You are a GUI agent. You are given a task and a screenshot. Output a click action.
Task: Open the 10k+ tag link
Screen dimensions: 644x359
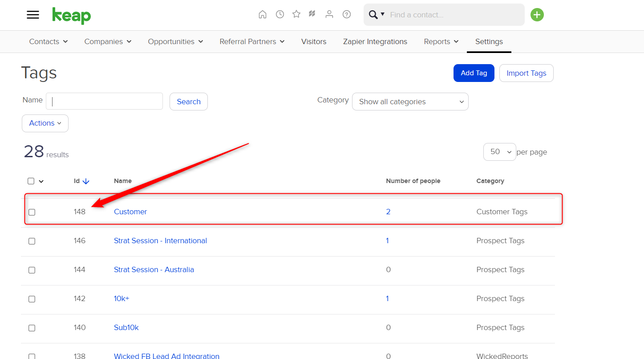tap(122, 298)
